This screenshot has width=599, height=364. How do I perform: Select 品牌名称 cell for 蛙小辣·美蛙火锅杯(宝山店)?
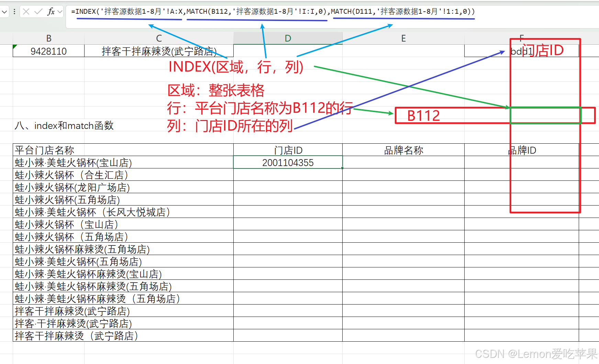point(403,162)
